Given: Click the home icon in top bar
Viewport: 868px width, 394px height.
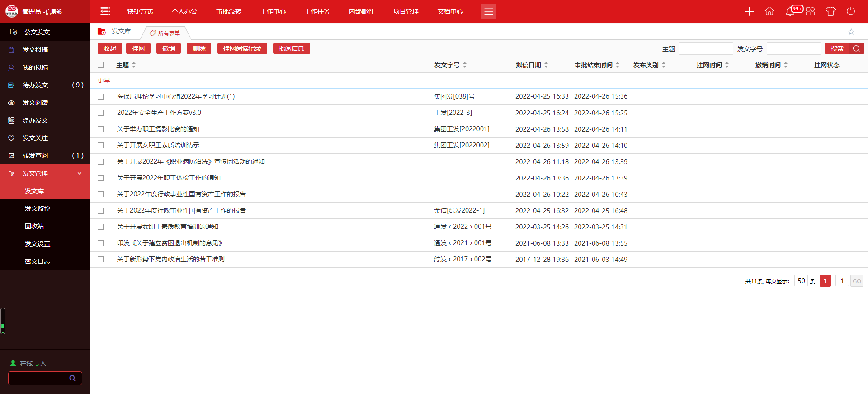Looking at the screenshot, I should 769,11.
